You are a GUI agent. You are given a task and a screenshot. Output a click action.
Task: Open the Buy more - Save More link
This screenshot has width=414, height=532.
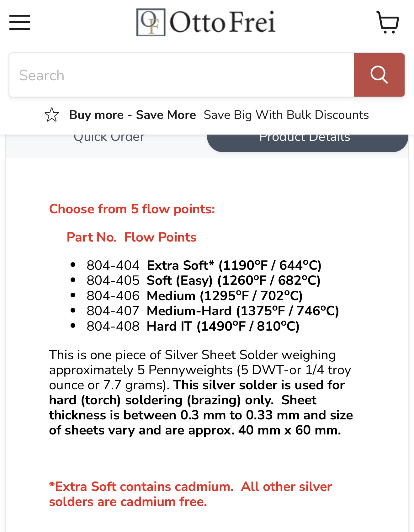132,115
